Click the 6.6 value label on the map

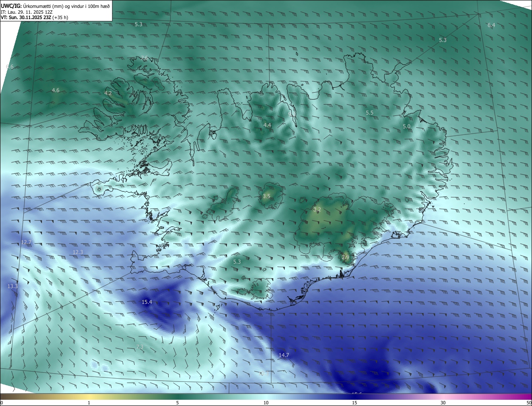(10, 67)
